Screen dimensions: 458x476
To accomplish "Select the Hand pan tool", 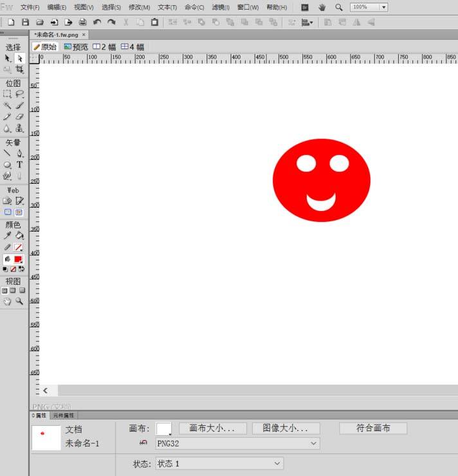I will pos(7,301).
